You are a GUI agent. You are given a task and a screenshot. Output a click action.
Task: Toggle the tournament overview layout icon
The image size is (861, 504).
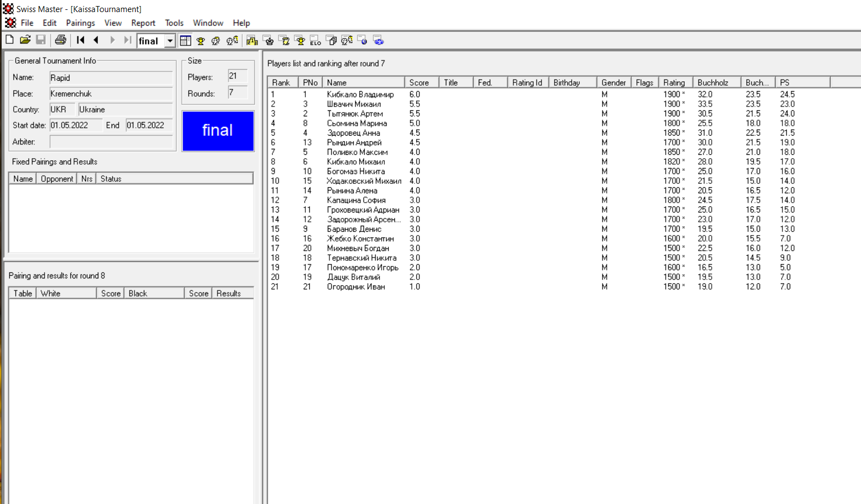click(186, 41)
